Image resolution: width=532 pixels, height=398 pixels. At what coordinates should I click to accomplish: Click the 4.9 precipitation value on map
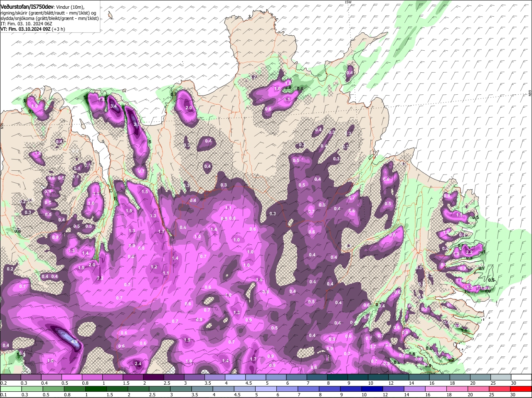coord(75,341)
